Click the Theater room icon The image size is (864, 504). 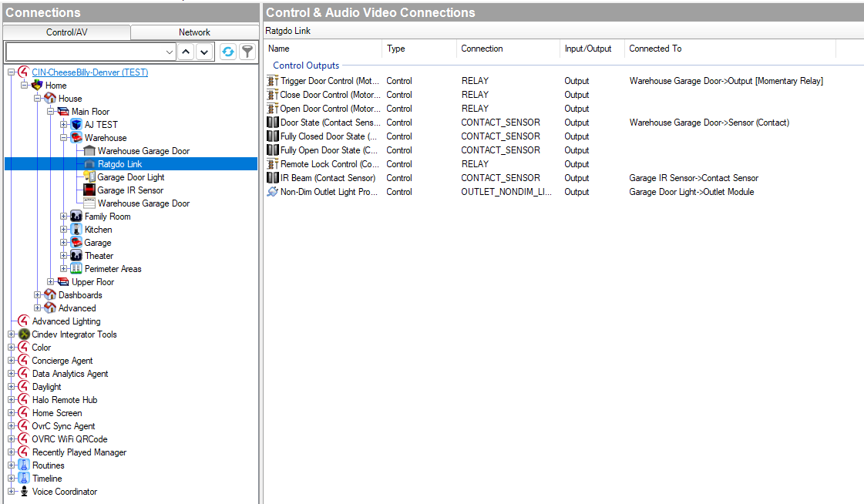(x=76, y=256)
